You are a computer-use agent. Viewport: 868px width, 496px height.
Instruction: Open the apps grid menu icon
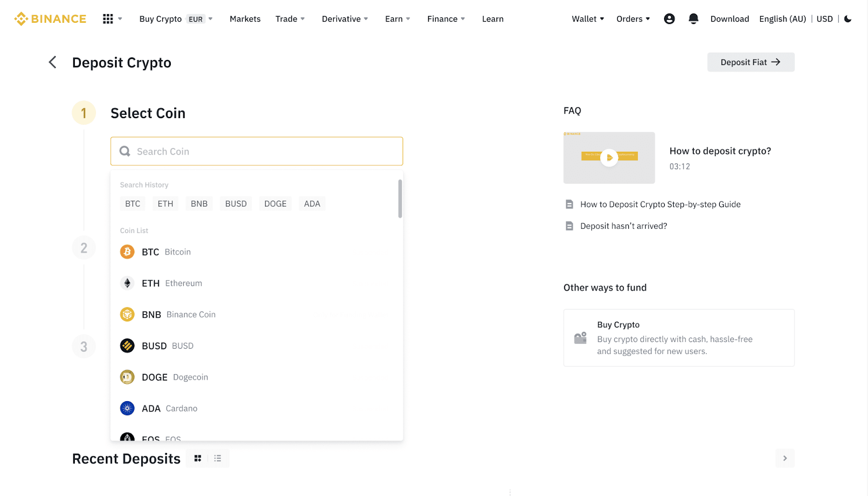tap(108, 19)
